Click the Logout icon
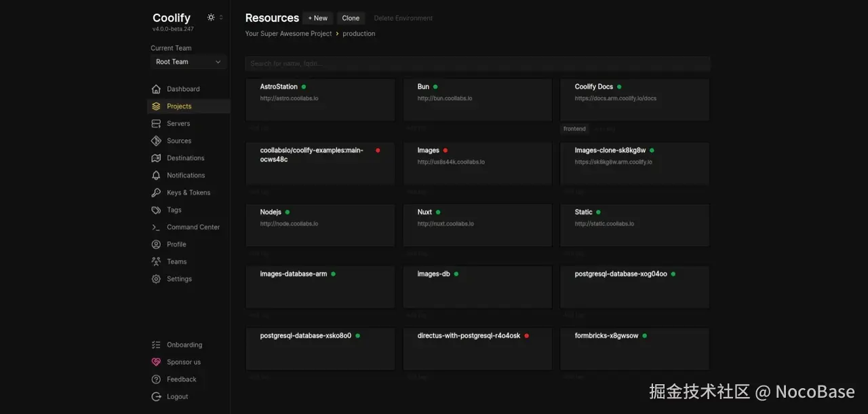Image resolution: width=868 pixels, height=414 pixels. pyautogui.click(x=156, y=397)
